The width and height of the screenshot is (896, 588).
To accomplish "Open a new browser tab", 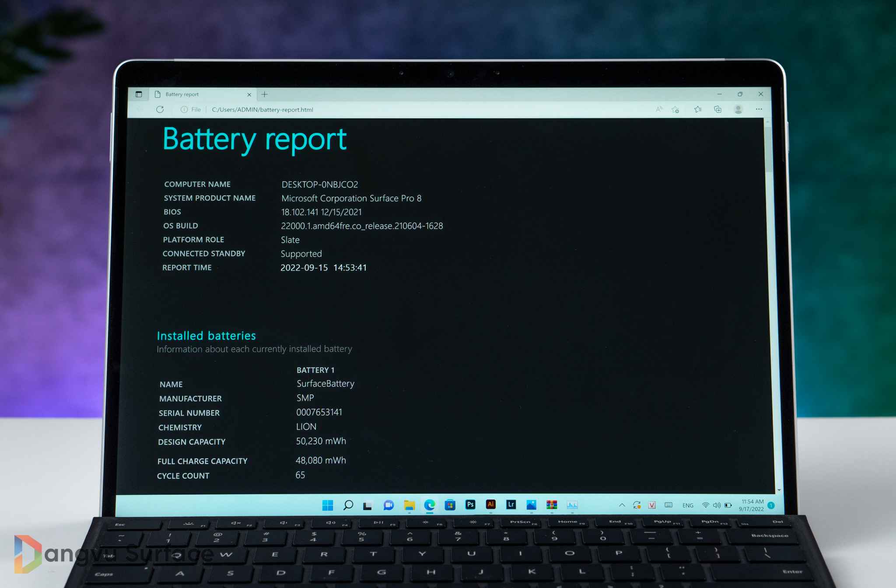I will [x=265, y=94].
